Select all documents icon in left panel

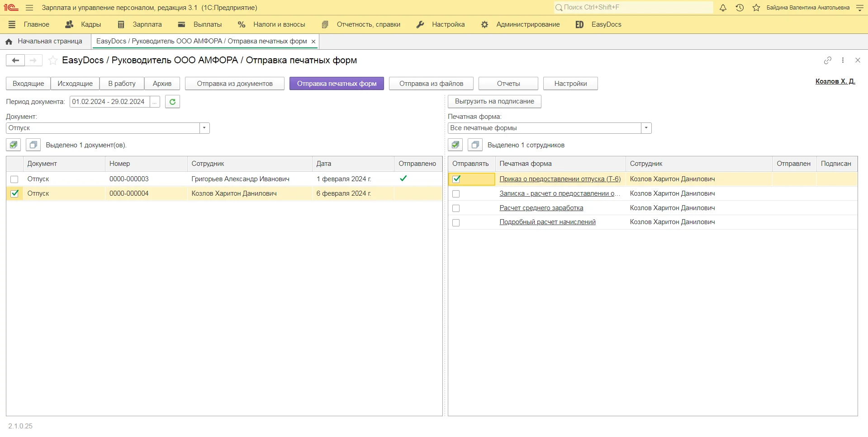coord(14,145)
